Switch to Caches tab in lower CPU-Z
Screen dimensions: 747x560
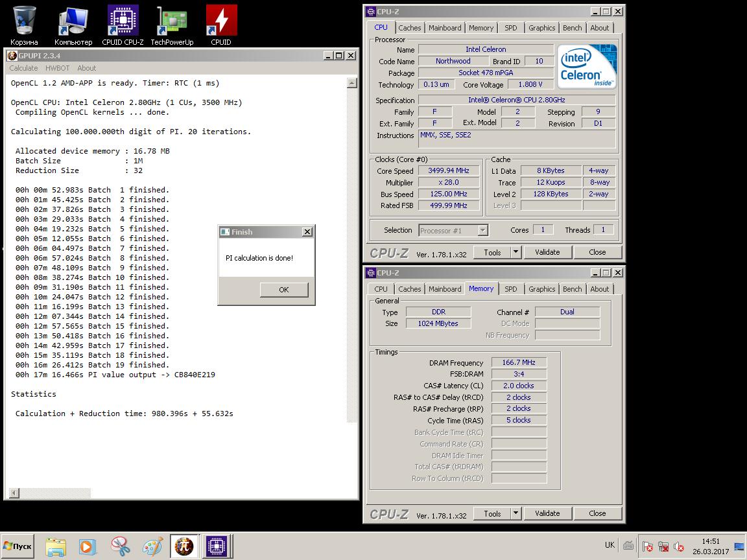point(409,289)
